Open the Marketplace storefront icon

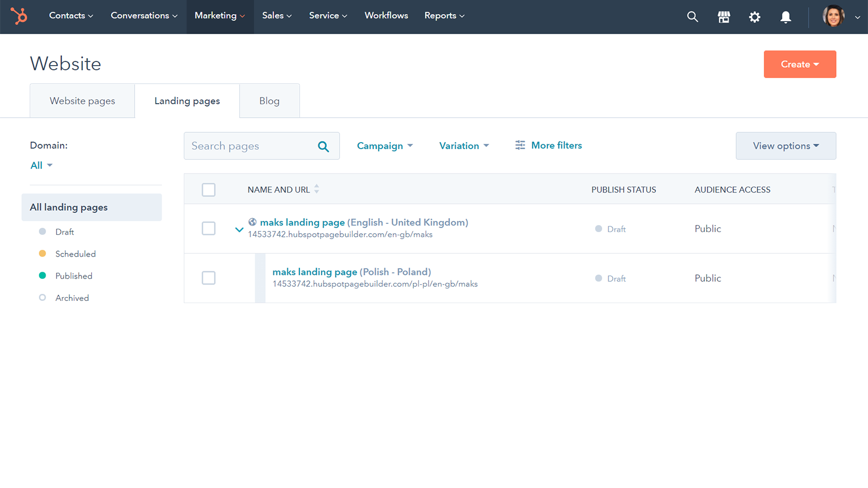pos(724,17)
